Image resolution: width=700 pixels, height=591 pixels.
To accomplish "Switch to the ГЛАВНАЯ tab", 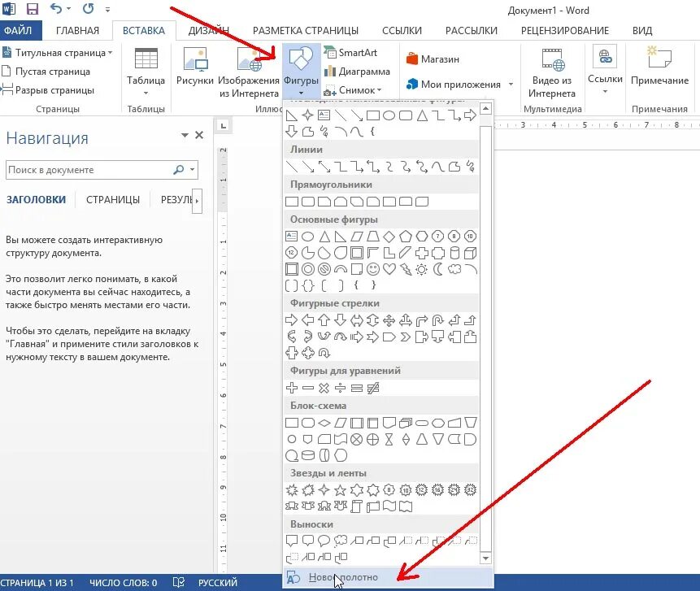I will [78, 31].
